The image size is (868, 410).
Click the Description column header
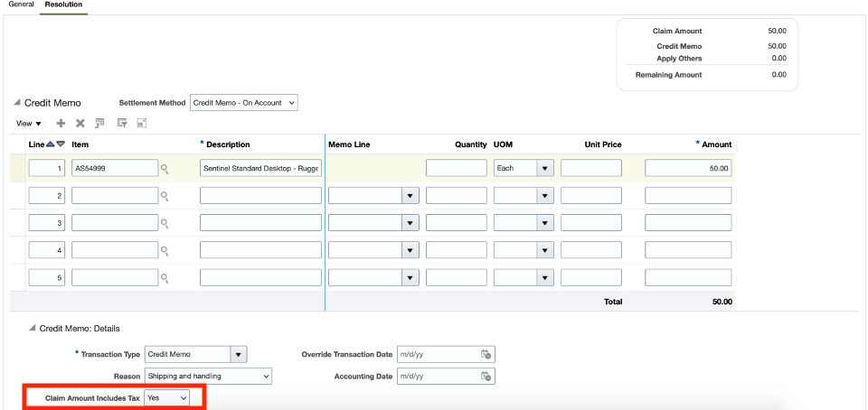tap(228, 144)
